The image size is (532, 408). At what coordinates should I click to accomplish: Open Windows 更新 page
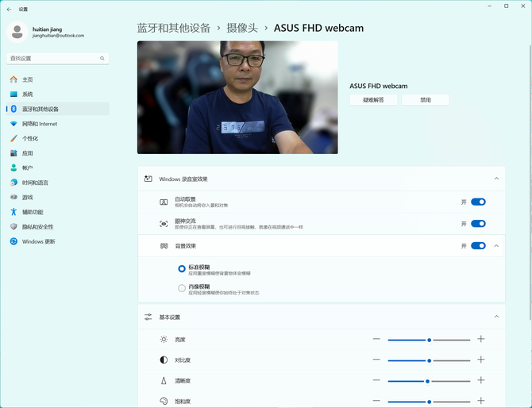[x=58, y=241]
